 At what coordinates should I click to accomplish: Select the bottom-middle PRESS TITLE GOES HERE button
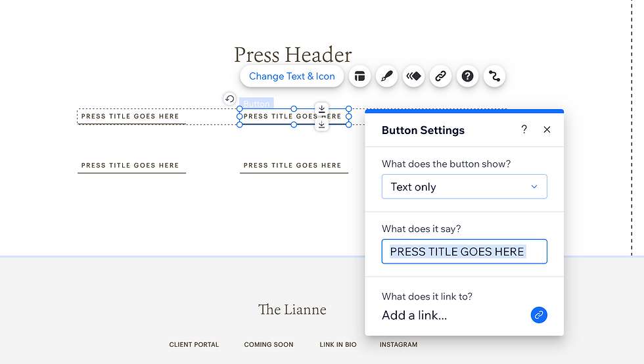(294, 166)
